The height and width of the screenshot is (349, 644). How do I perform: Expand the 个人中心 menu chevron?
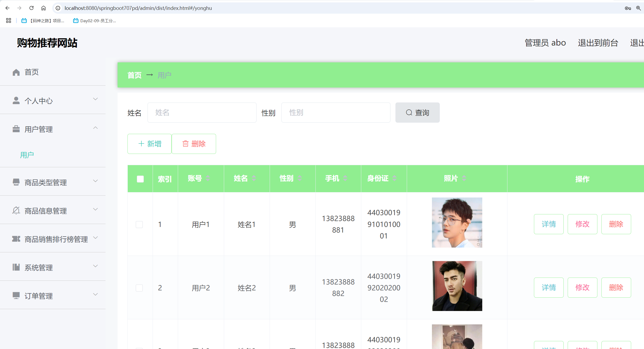tap(95, 99)
